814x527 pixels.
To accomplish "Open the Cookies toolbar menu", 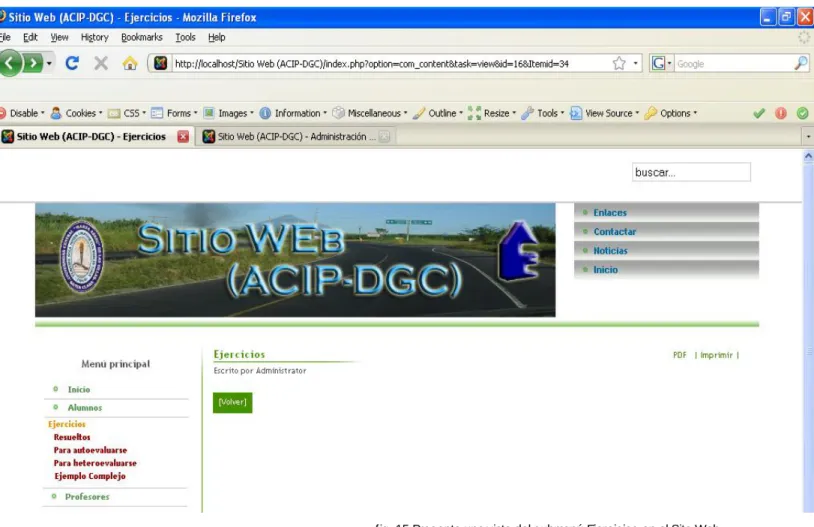I will click(76, 113).
